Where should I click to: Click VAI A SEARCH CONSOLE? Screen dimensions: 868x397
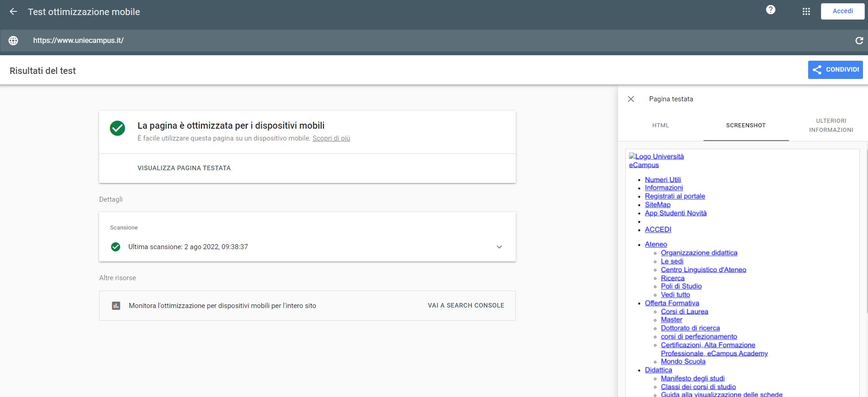click(466, 306)
